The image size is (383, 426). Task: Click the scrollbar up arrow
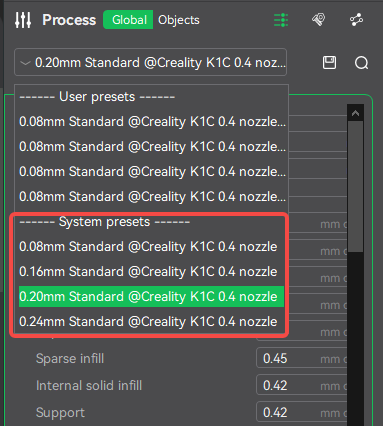pos(355,113)
